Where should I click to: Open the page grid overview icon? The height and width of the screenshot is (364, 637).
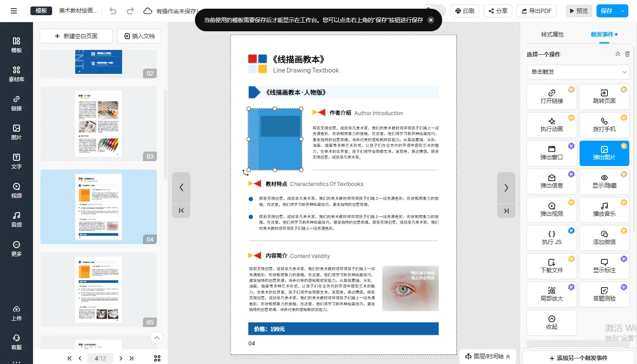(157, 358)
